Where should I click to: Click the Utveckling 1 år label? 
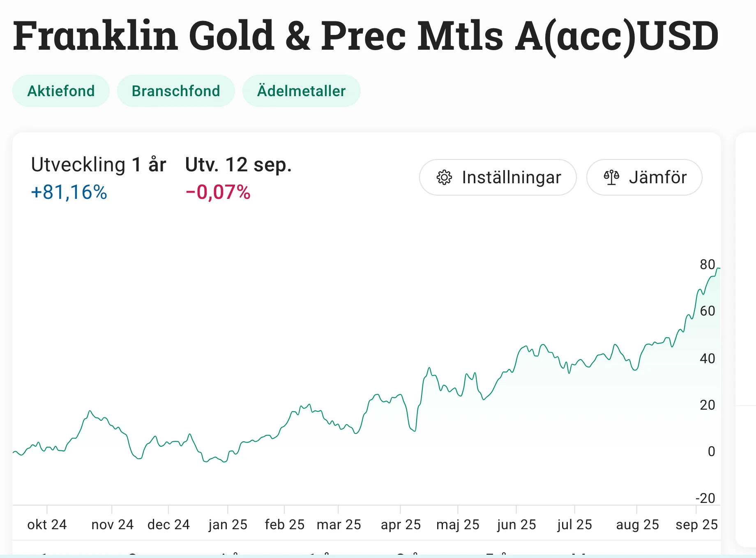pos(99,165)
